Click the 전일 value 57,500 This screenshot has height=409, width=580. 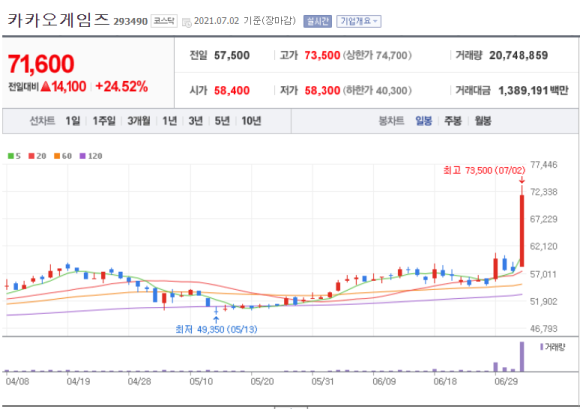coord(232,55)
